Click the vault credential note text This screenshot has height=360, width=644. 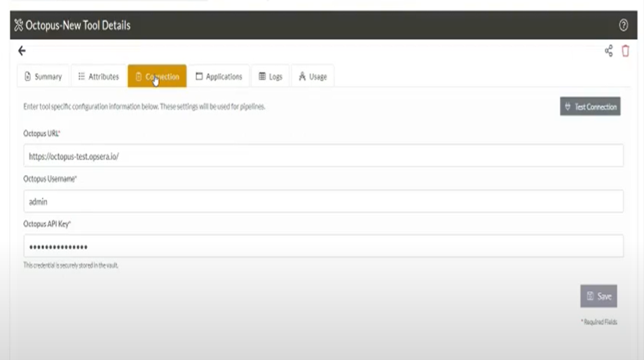coord(71,265)
